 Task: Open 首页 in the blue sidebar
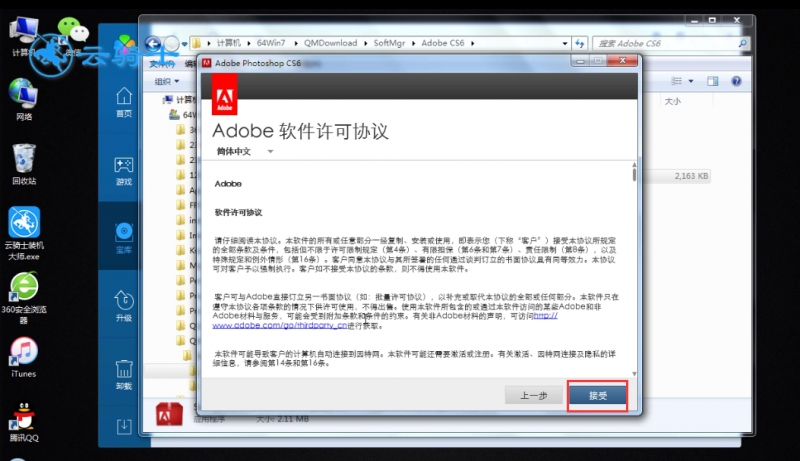coord(124,103)
